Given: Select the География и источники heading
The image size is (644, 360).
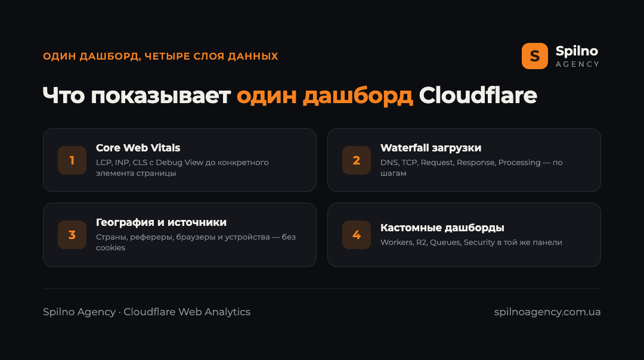Looking at the screenshot, I should pyautogui.click(x=161, y=222).
